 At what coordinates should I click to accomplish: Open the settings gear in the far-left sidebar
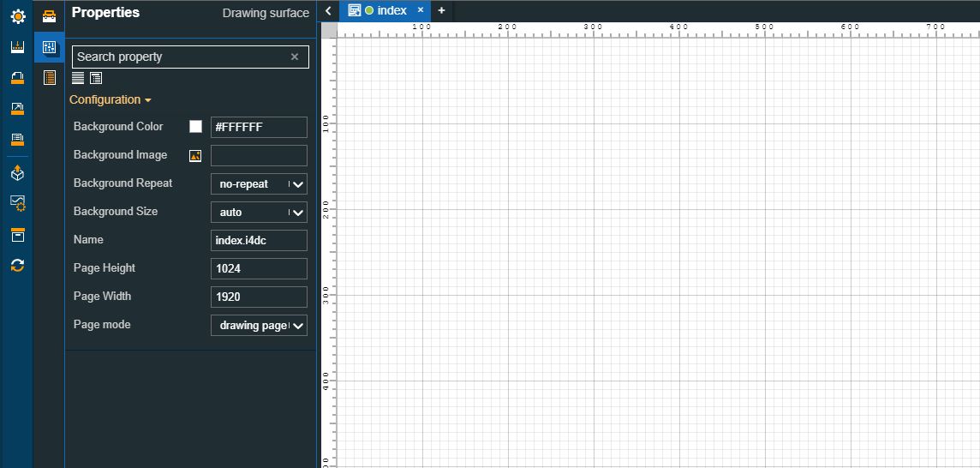[17, 17]
